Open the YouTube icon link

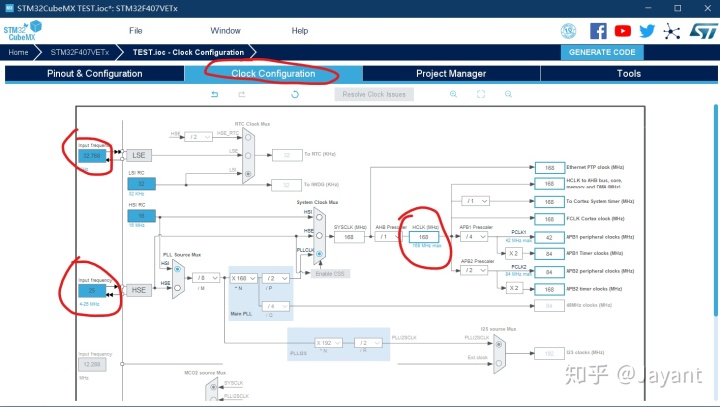coord(622,31)
